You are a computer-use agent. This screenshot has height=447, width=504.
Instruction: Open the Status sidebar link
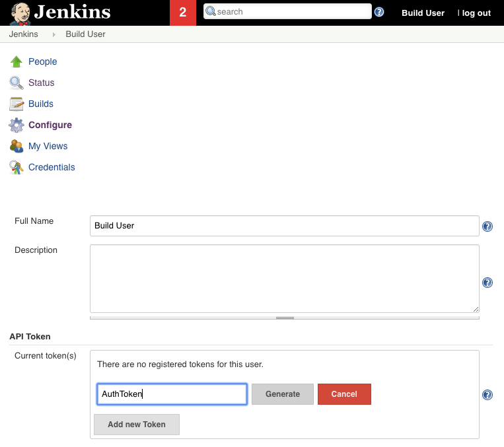click(x=41, y=83)
